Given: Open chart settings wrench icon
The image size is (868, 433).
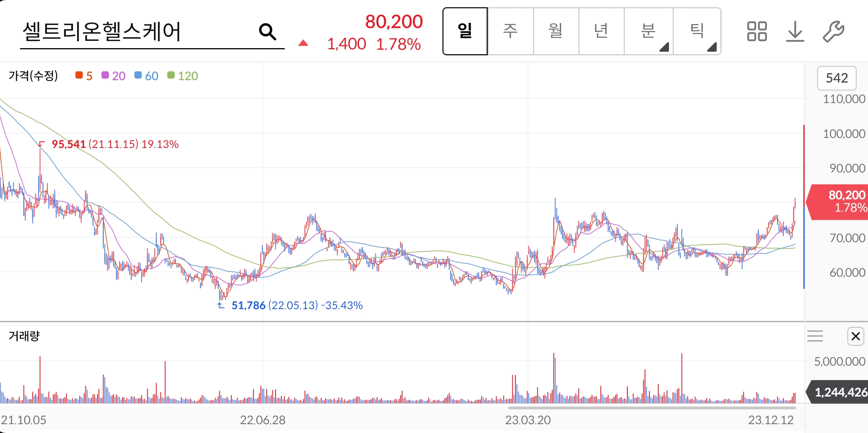Looking at the screenshot, I should pos(834,31).
